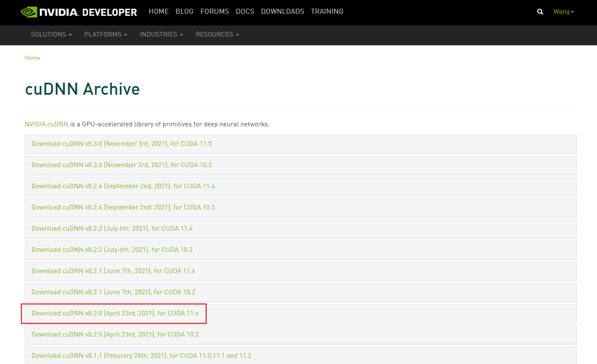Expand cuDNN v8.2.2 for CUDA 10.2

pos(300,250)
